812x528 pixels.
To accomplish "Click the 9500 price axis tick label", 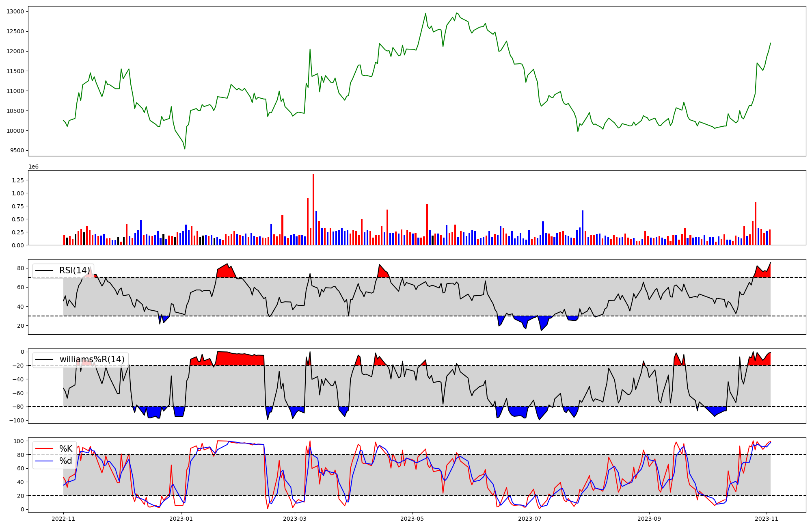I will 17,151.
